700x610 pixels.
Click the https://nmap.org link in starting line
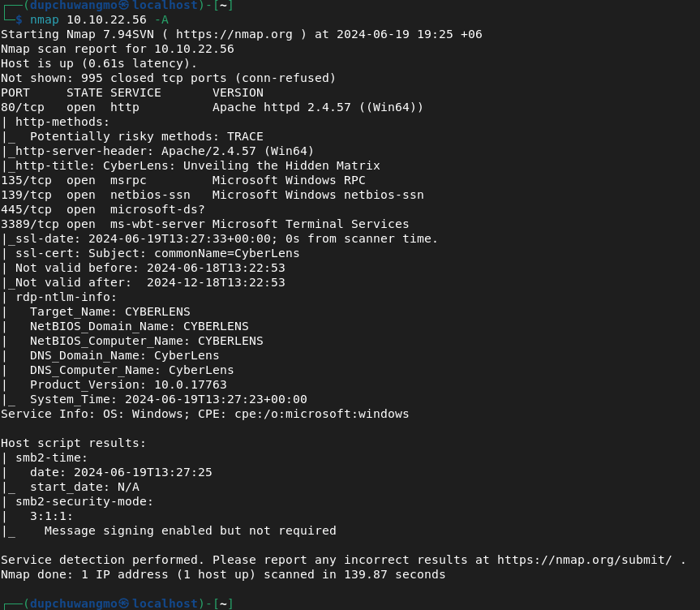[234, 34]
